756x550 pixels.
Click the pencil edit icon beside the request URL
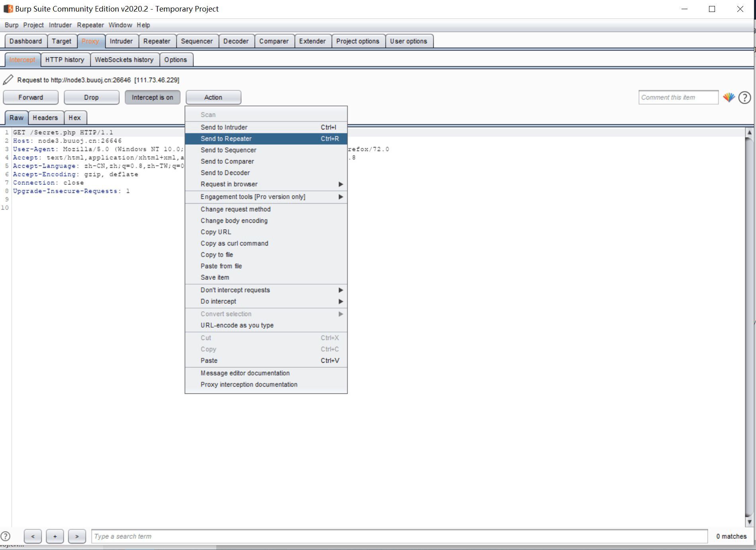pyautogui.click(x=8, y=80)
